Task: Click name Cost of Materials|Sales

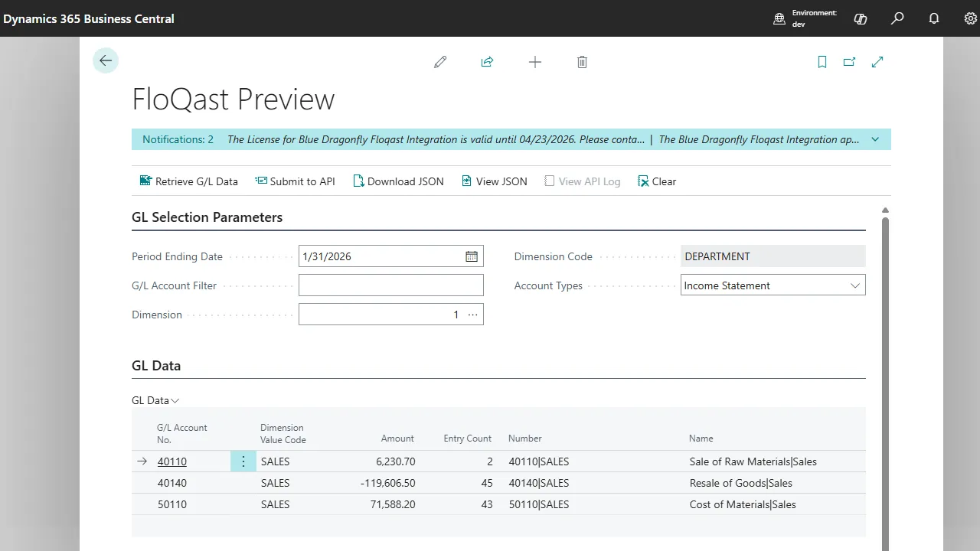Action: point(743,504)
